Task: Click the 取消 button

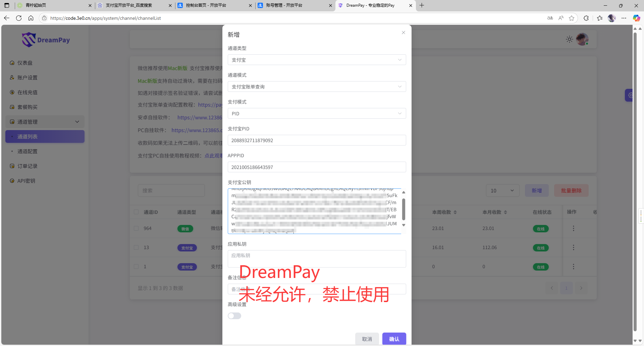Action: click(367, 339)
